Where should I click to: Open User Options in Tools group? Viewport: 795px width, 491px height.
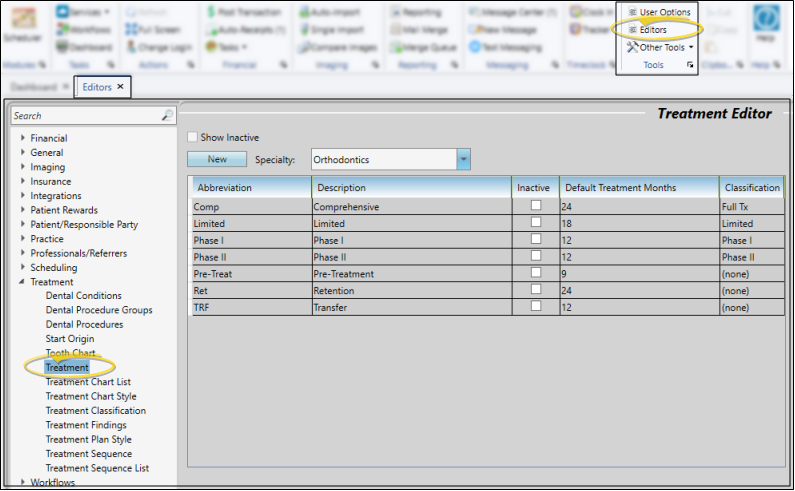(x=658, y=12)
